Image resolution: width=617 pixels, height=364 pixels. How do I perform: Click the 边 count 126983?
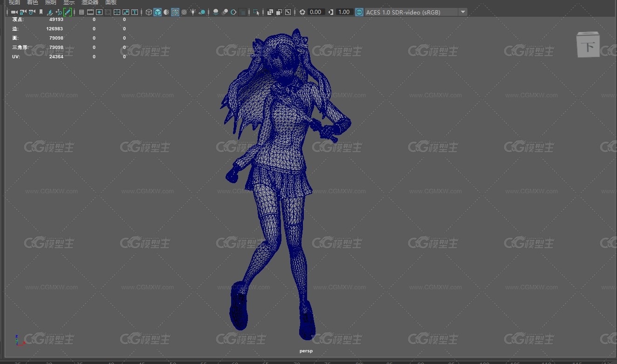(55, 29)
